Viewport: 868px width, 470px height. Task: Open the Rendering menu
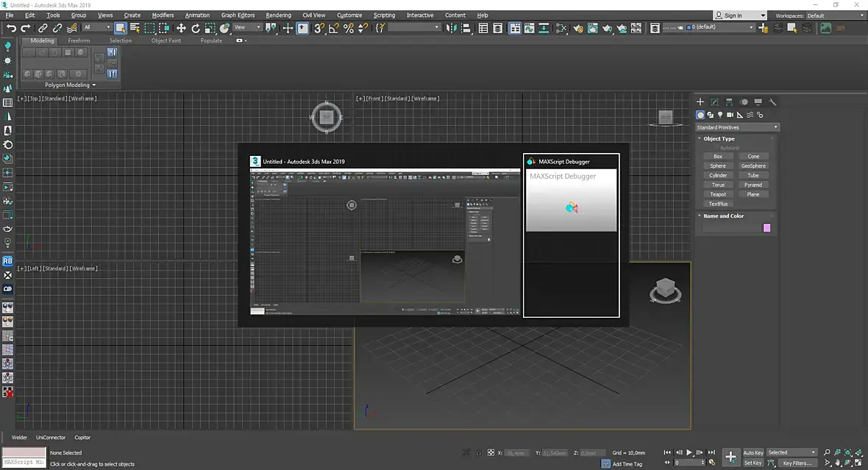(x=278, y=15)
